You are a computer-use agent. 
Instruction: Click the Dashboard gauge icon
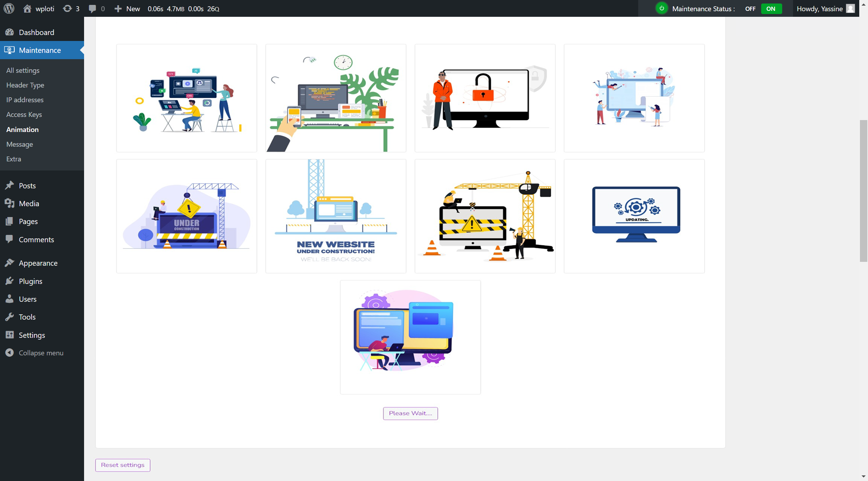click(x=9, y=32)
